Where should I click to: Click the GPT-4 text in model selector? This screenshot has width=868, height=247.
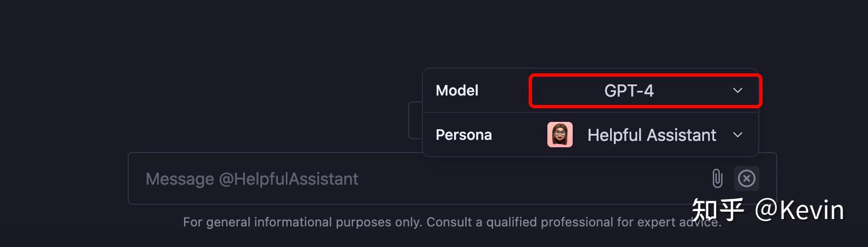(x=629, y=91)
